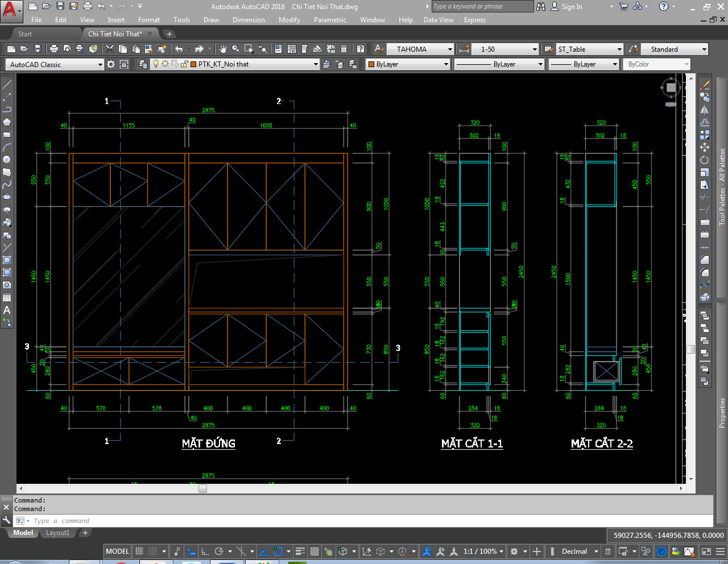Image resolution: width=728 pixels, height=564 pixels.
Task: Select the Rectangle draw tool
Action: (7, 135)
